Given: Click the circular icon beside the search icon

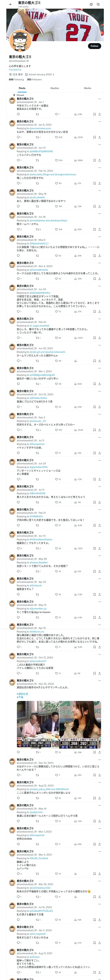Looking at the screenshot, I should coord(91,4).
